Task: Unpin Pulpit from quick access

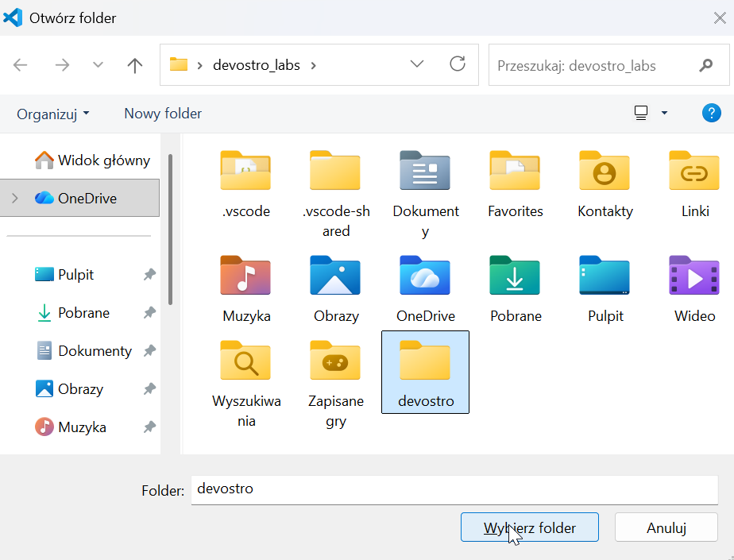Action: pyautogui.click(x=149, y=274)
